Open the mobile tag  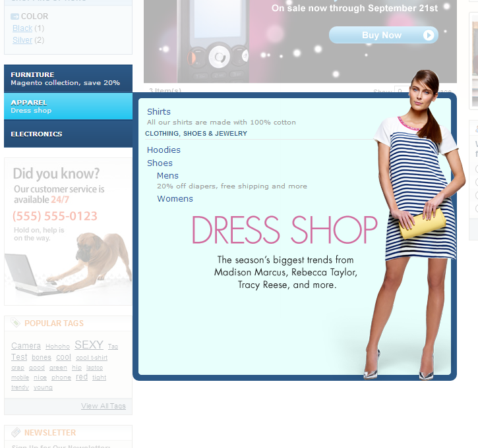pos(20,378)
